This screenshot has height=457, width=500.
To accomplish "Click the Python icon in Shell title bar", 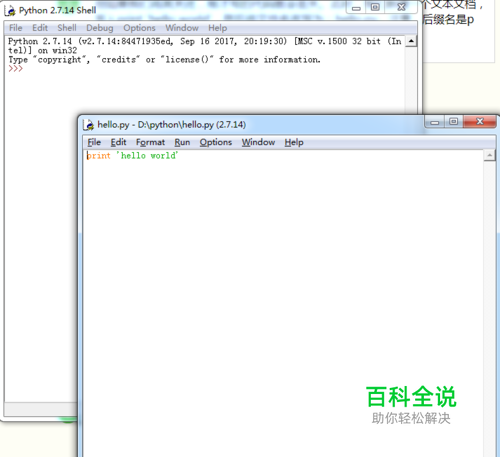I will (x=10, y=10).
